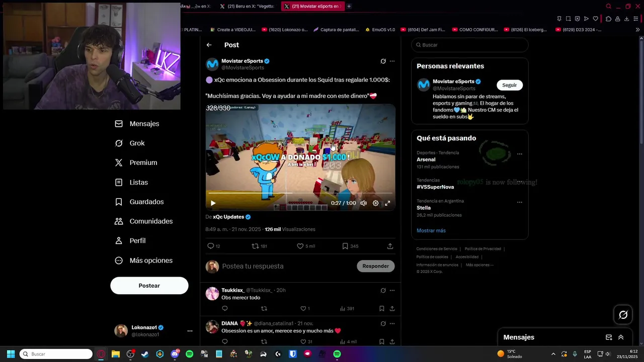Open the #VSSuperNova trend
Screen dimensions: 644x362
click(x=435, y=187)
